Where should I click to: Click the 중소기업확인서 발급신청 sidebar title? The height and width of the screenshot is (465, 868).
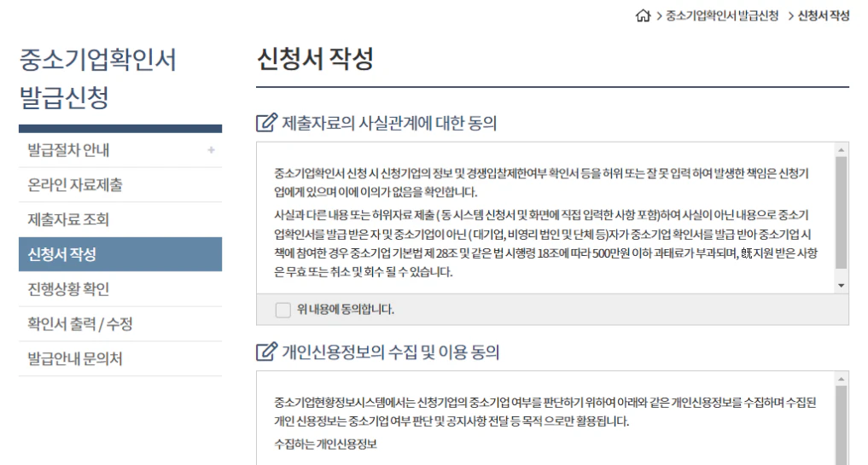97,78
